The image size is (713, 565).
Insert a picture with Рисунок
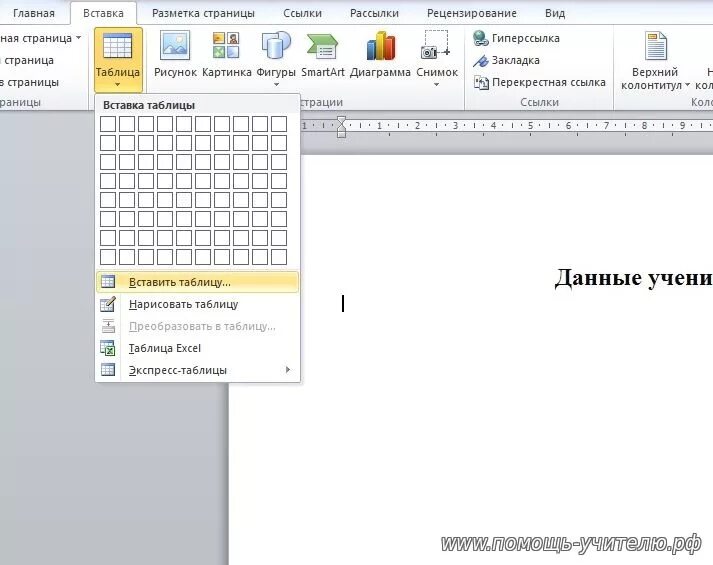(x=175, y=53)
